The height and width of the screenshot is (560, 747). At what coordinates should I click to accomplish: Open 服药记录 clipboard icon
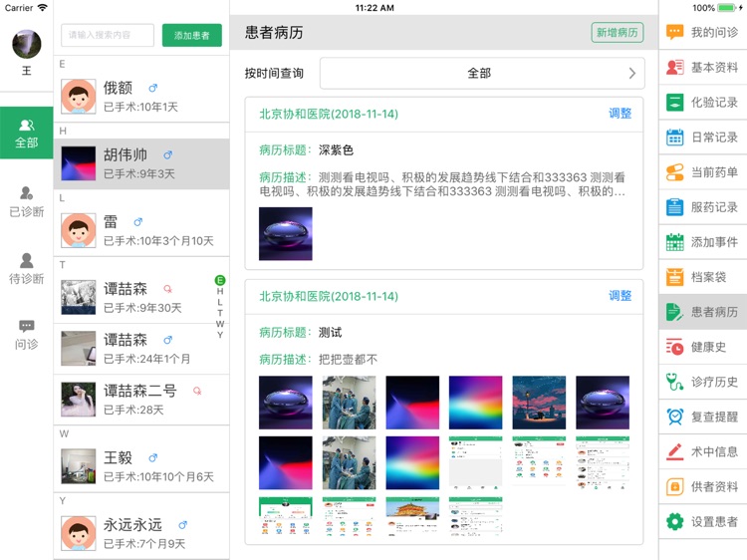tap(674, 207)
